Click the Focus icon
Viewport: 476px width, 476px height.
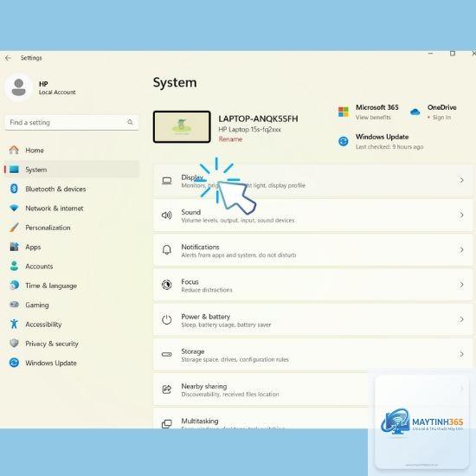pos(167,285)
